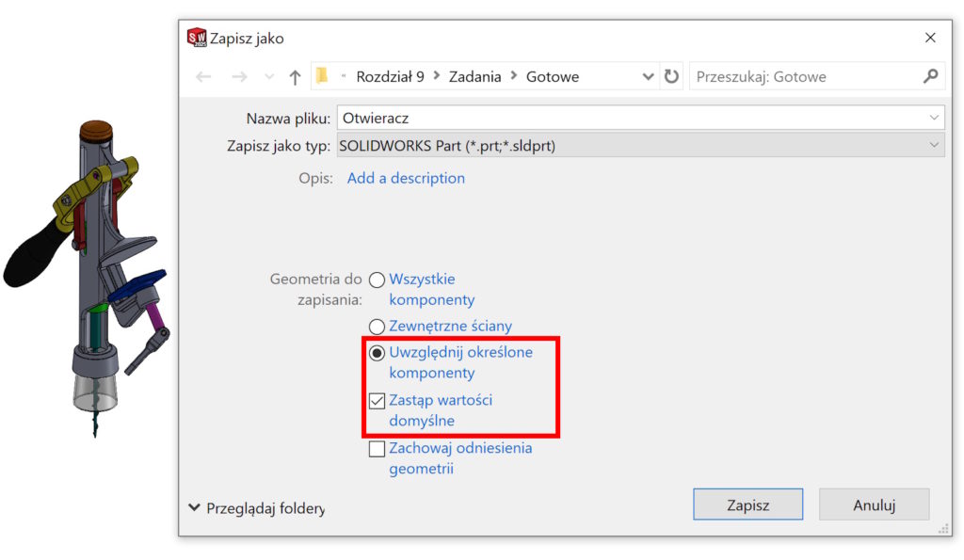
Task: Click the Add a description link
Action: [406, 178]
